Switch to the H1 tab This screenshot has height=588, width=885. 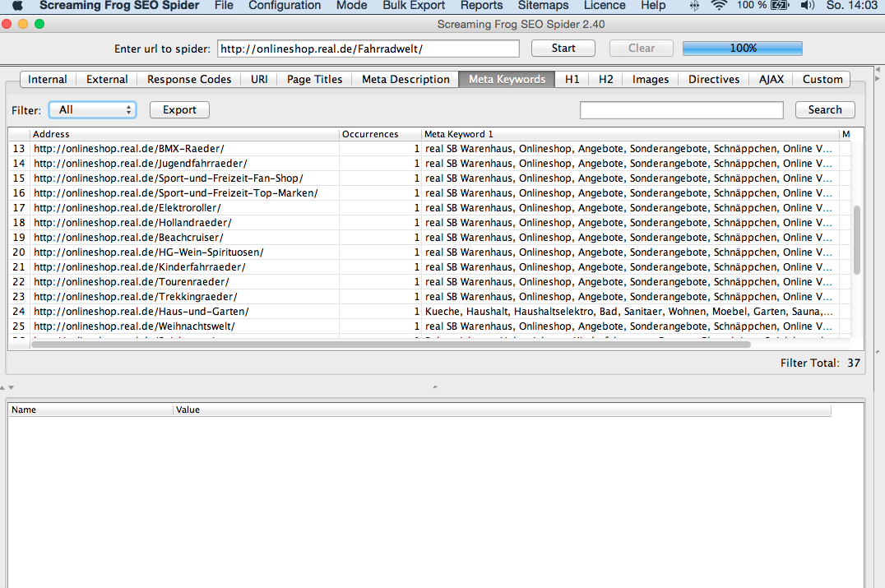point(572,80)
